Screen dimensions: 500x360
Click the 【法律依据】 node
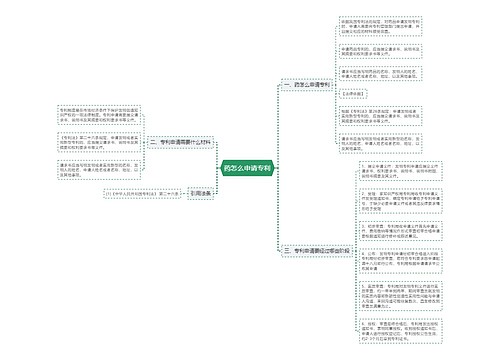(x=353, y=94)
